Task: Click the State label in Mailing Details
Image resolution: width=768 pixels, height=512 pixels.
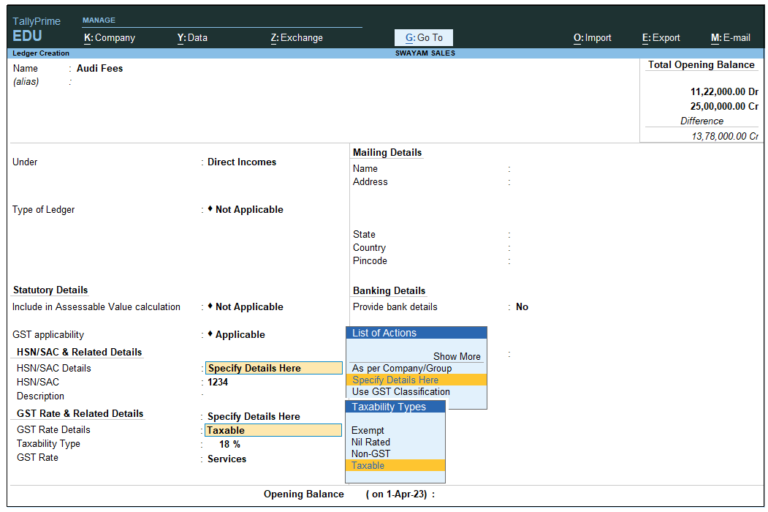Action: click(x=364, y=235)
